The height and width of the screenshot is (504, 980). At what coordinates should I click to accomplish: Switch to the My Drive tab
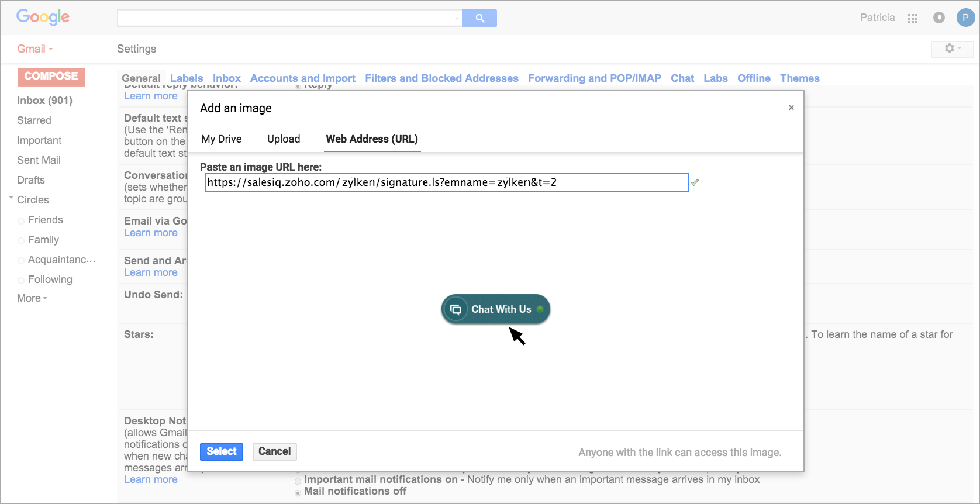coord(222,139)
